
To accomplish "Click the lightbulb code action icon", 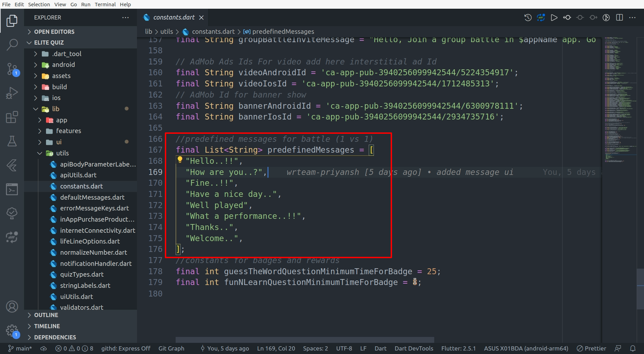I will [180, 160].
